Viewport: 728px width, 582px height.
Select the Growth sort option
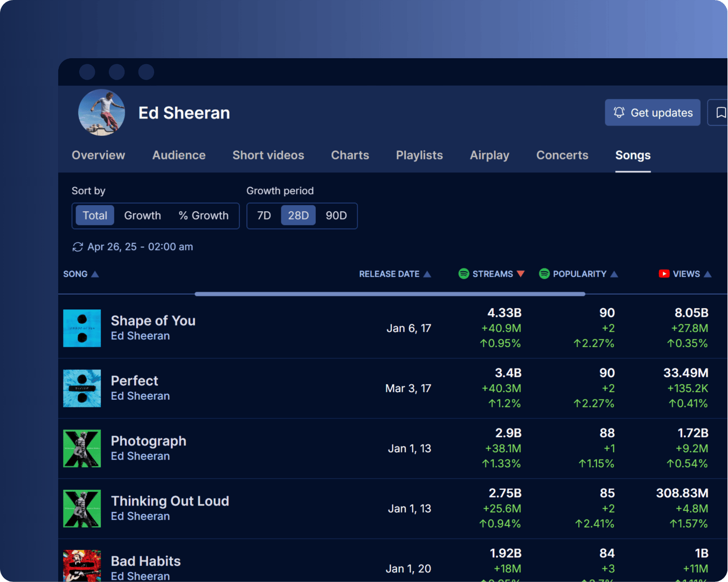point(142,216)
